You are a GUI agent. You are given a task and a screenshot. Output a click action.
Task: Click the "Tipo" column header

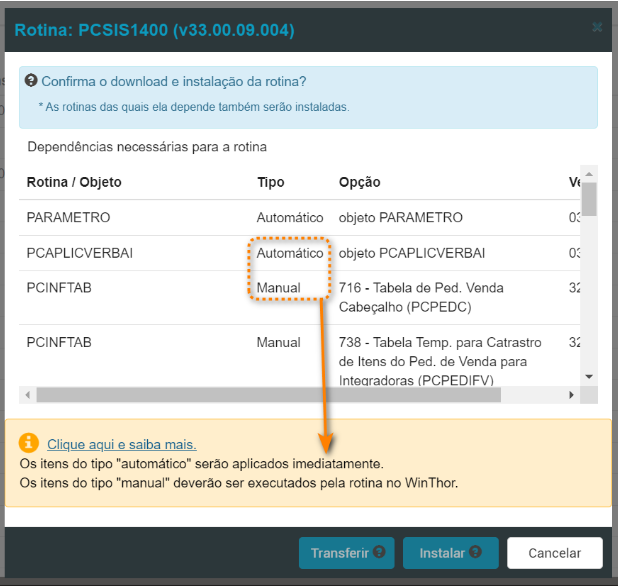[x=270, y=182]
